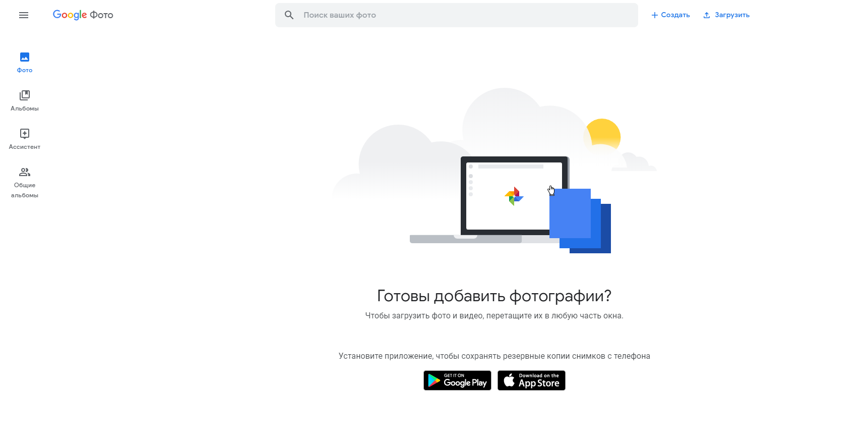
Task: Go to Общие альбомы icon
Action: [x=25, y=172]
